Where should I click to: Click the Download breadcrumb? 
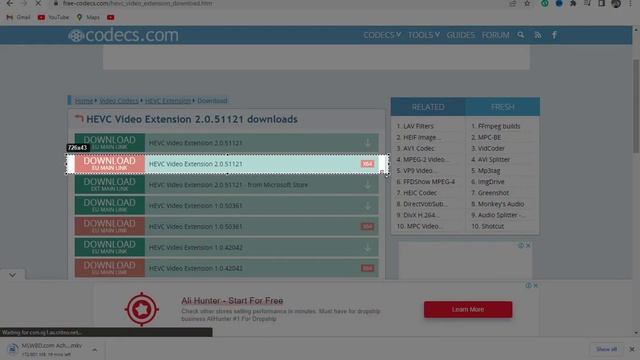(x=212, y=100)
